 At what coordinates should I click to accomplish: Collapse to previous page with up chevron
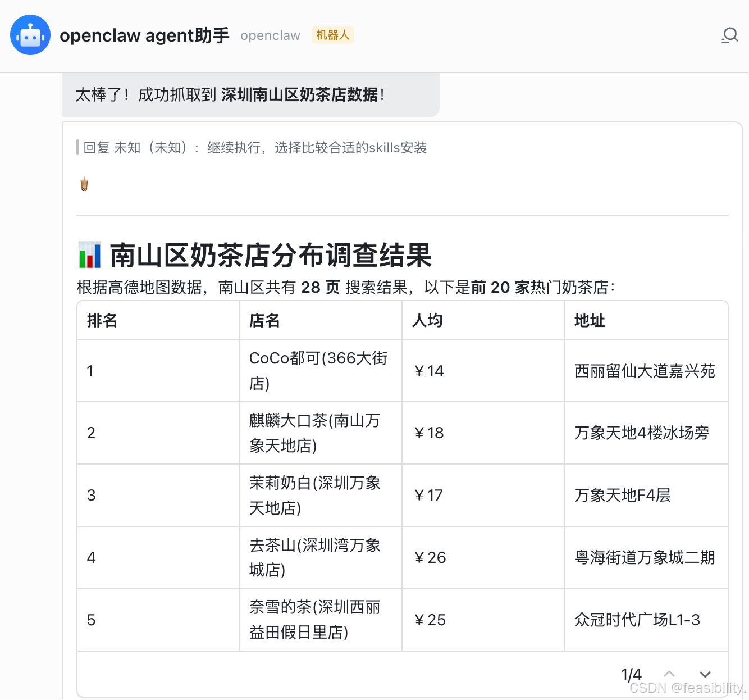click(x=669, y=673)
